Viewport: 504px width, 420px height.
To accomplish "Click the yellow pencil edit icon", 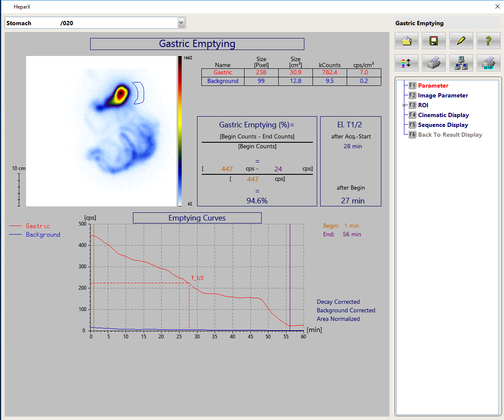I will pos(461,41).
